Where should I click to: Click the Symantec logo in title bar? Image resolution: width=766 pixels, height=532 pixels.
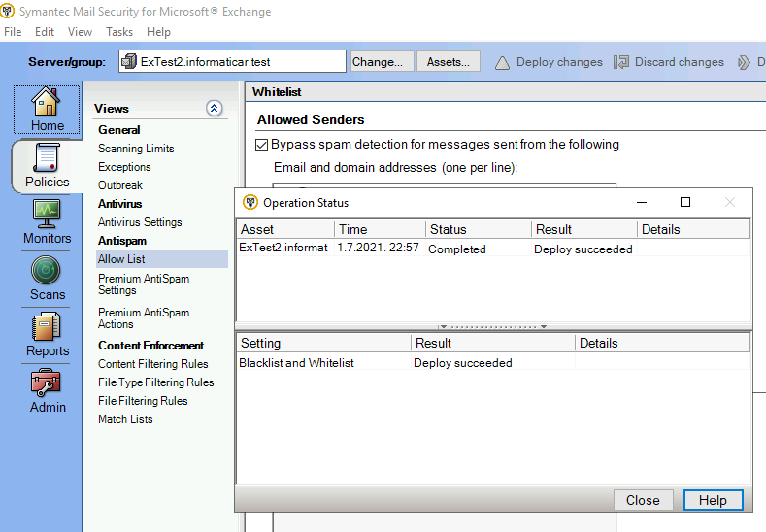[x=8, y=11]
